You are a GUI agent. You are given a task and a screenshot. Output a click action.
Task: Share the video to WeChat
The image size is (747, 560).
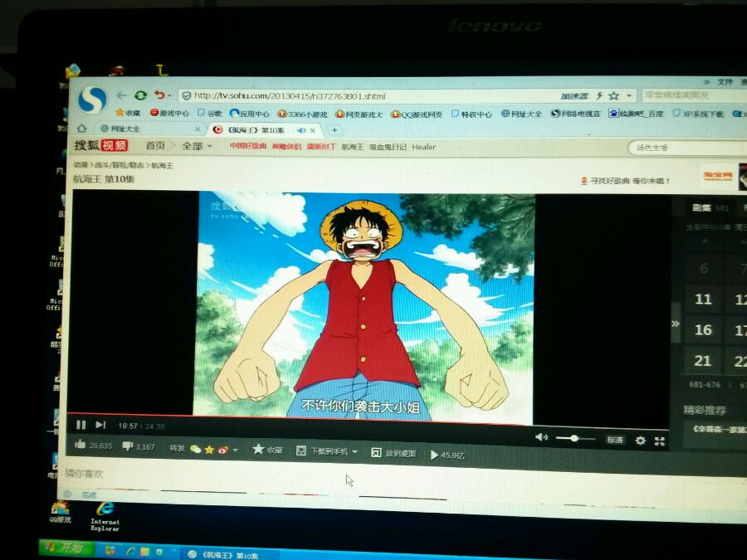[x=195, y=449]
